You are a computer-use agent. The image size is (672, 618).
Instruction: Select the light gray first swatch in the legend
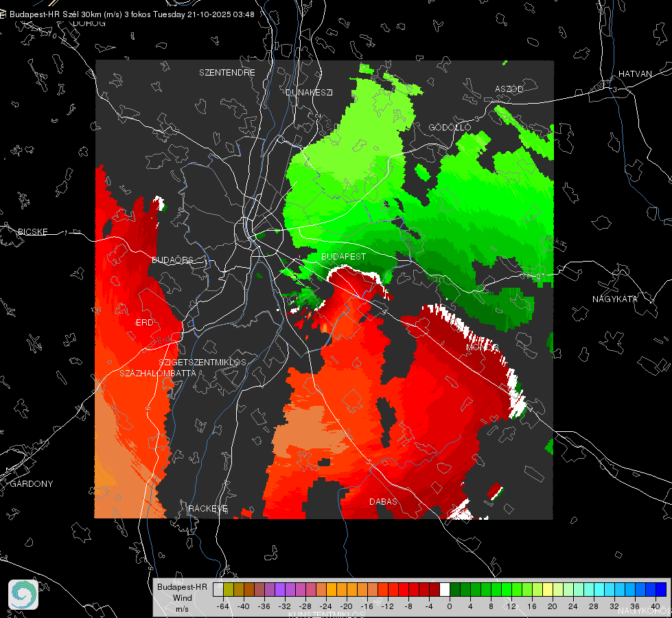pos(218,589)
